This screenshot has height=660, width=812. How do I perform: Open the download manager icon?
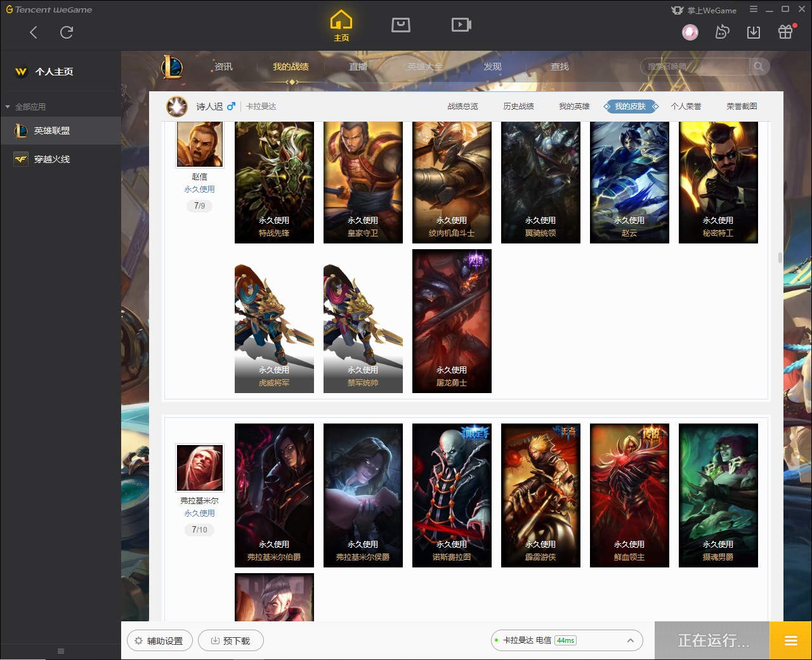[x=754, y=32]
